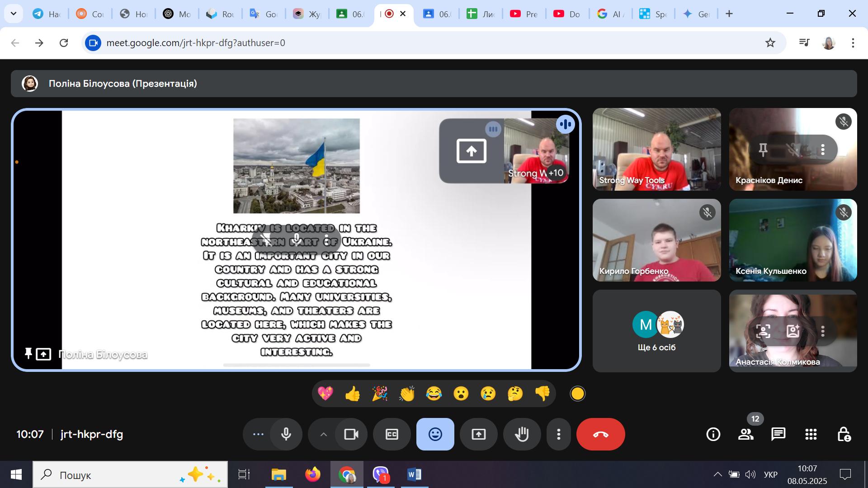Open meeting details info icon
This screenshot has height=488, width=868.
[x=713, y=434]
